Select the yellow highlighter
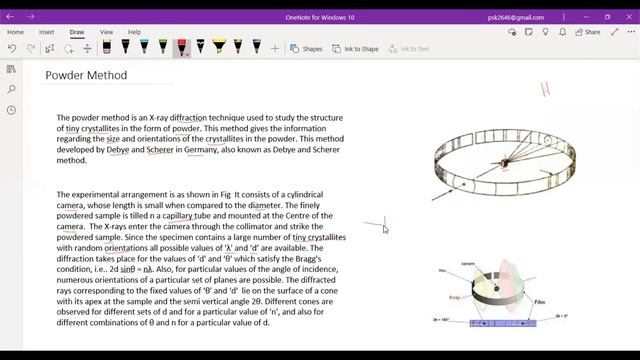The width and height of the screenshot is (640, 360). [219, 47]
